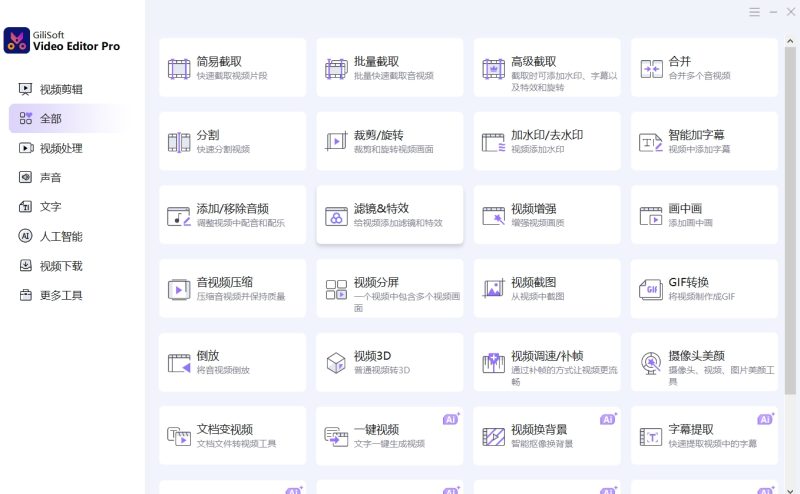Viewport: 800px width, 494px height.
Task: Click the 快速分割视频 description
Action: pyautogui.click(x=223, y=149)
